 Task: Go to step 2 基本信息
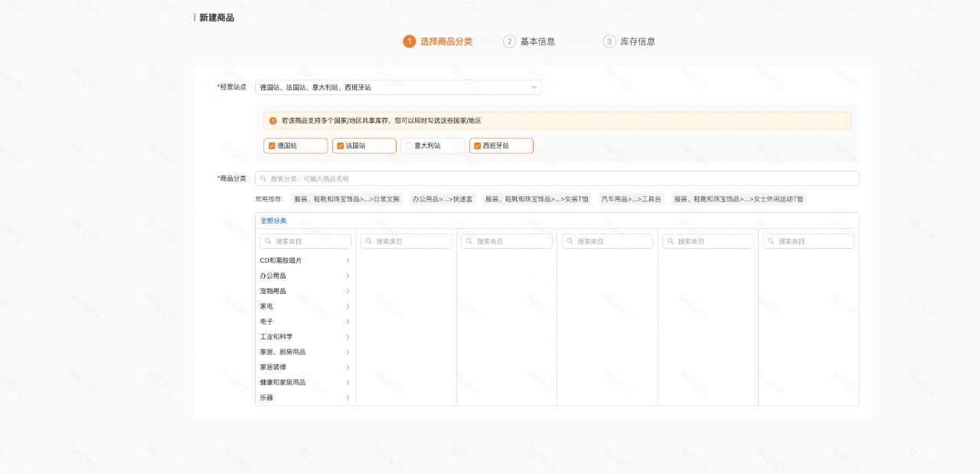[x=529, y=41]
